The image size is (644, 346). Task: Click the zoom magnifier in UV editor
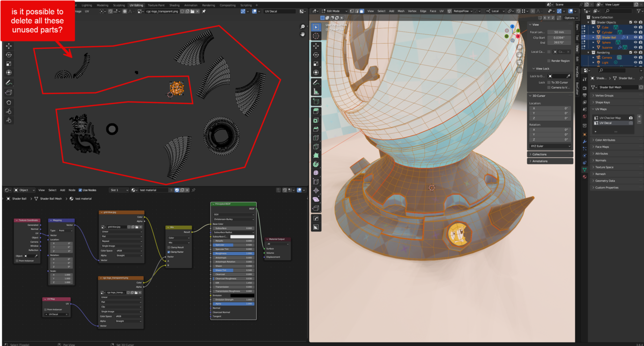pos(303,27)
